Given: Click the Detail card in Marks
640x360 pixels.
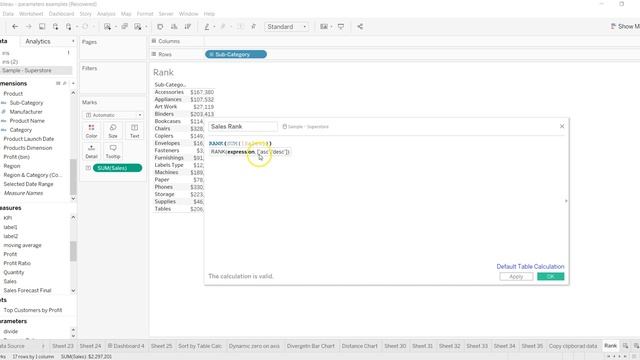Looking at the screenshot, I should [91, 151].
